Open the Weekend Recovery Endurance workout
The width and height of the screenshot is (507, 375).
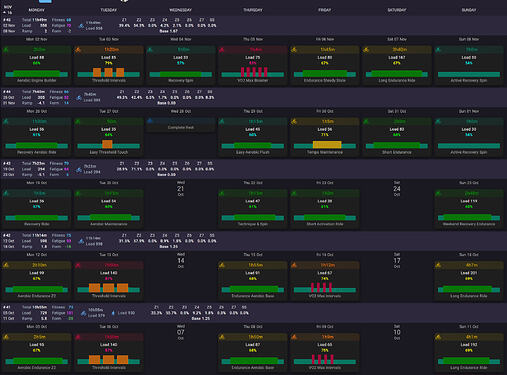[x=469, y=209]
